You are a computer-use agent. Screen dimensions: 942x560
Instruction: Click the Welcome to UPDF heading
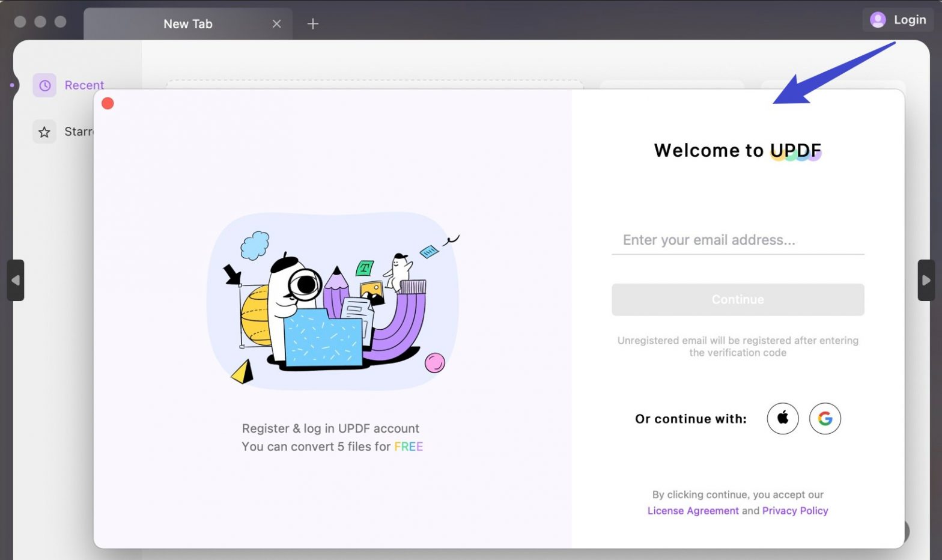click(738, 150)
